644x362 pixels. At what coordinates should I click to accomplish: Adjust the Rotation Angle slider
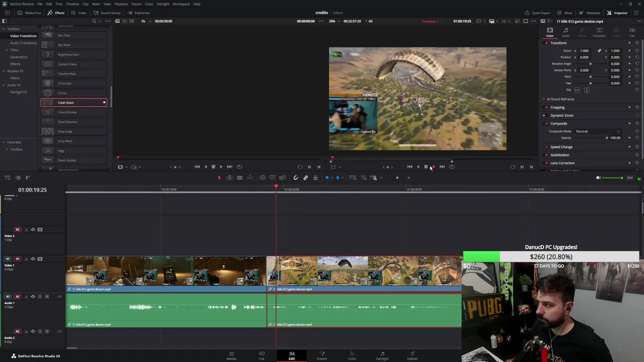(591, 64)
